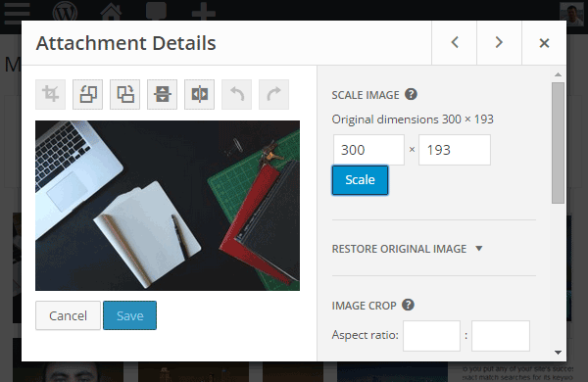This screenshot has height=382, width=588.
Task: Click the blue Scale button
Action: 360,180
